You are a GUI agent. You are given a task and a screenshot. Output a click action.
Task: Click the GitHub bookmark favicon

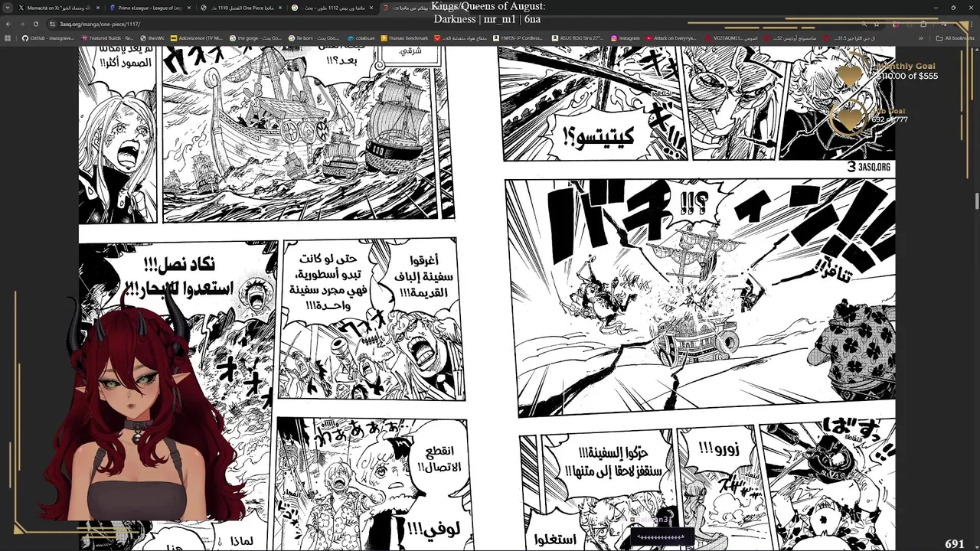[25, 38]
